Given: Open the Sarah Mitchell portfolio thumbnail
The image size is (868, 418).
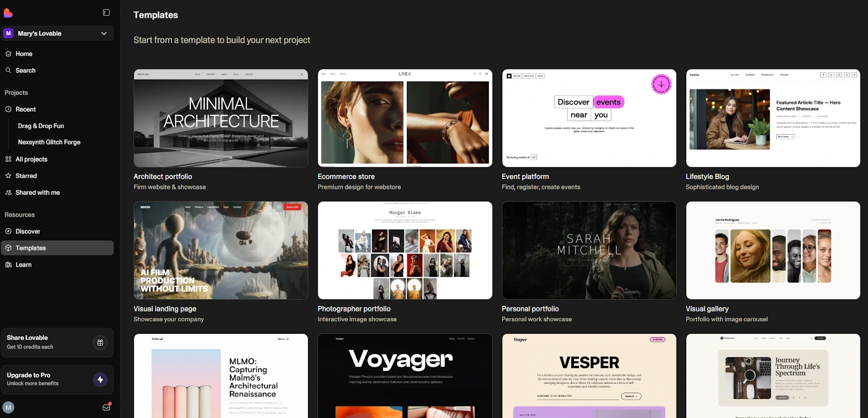Looking at the screenshot, I should point(589,250).
